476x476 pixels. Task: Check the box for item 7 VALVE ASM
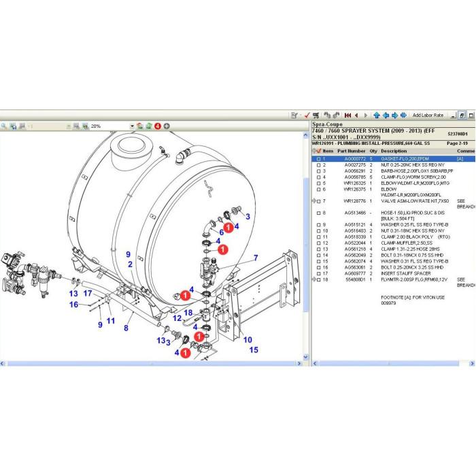(x=319, y=201)
